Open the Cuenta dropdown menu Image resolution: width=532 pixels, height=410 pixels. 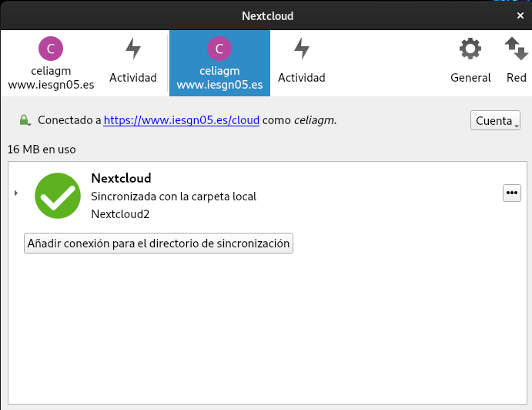495,120
